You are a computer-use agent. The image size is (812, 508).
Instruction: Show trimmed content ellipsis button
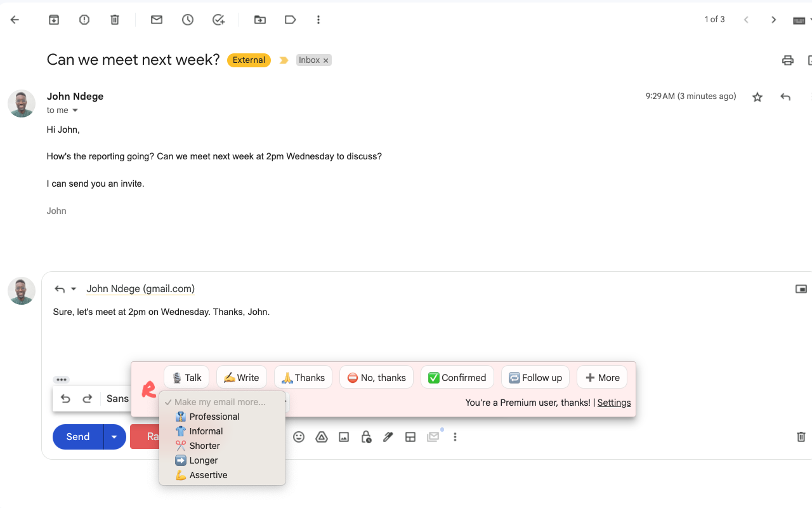tap(61, 380)
